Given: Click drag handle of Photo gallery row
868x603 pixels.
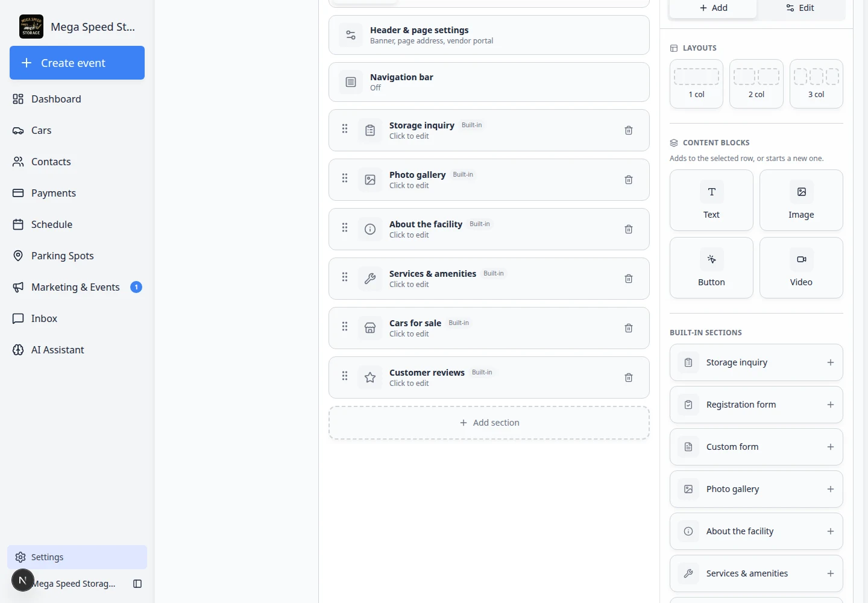Looking at the screenshot, I should [345, 178].
